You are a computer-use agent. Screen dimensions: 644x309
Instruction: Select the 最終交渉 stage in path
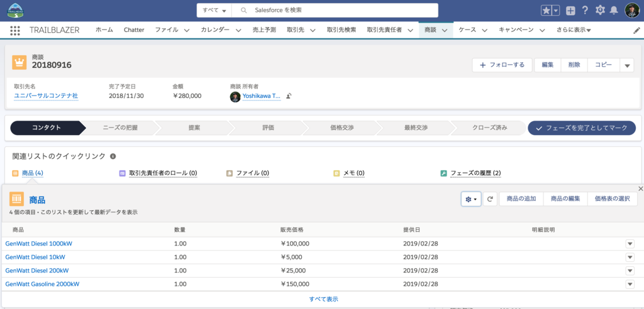click(x=416, y=127)
